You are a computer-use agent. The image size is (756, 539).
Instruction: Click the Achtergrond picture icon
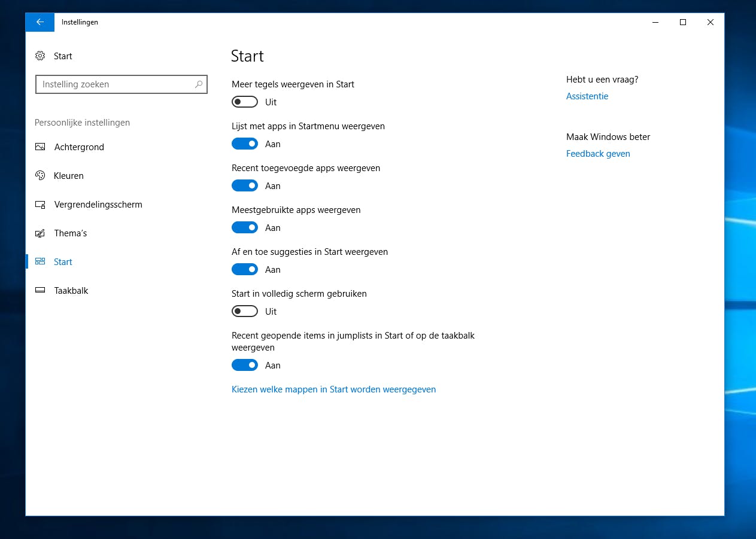[x=40, y=147]
